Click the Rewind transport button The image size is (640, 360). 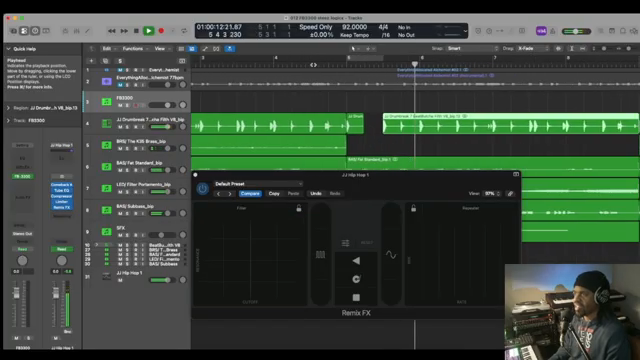111,31
